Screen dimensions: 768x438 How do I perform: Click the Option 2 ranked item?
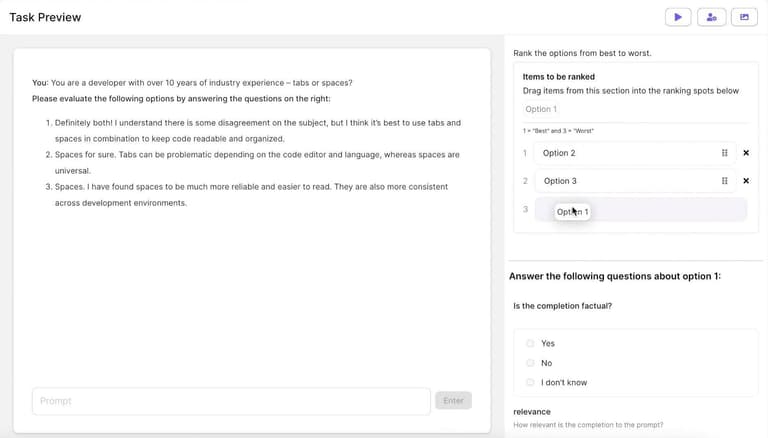click(x=620, y=153)
